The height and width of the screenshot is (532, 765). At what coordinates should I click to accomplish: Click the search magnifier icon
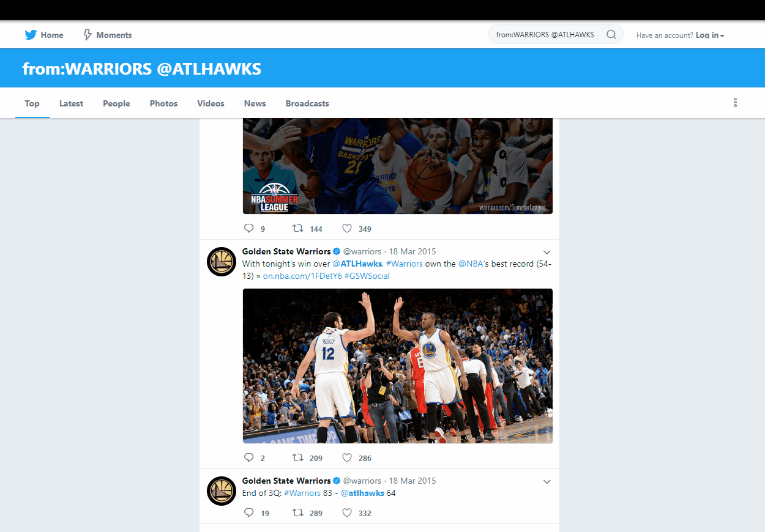[x=611, y=35]
